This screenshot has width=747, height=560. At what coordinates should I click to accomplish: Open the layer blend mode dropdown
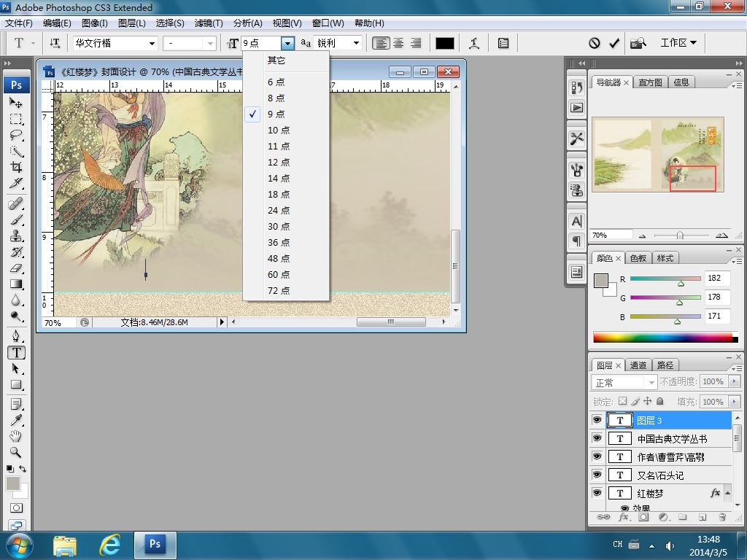[624, 382]
